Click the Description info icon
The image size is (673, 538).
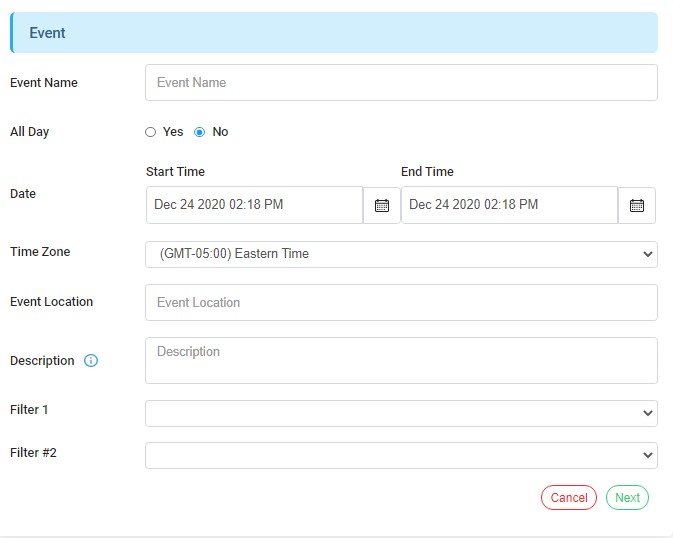[91, 360]
